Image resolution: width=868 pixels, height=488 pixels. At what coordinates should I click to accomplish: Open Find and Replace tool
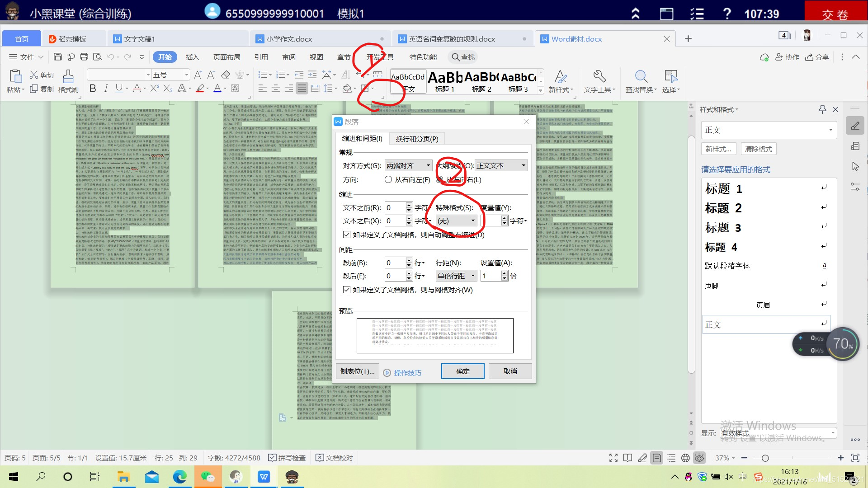tap(641, 81)
